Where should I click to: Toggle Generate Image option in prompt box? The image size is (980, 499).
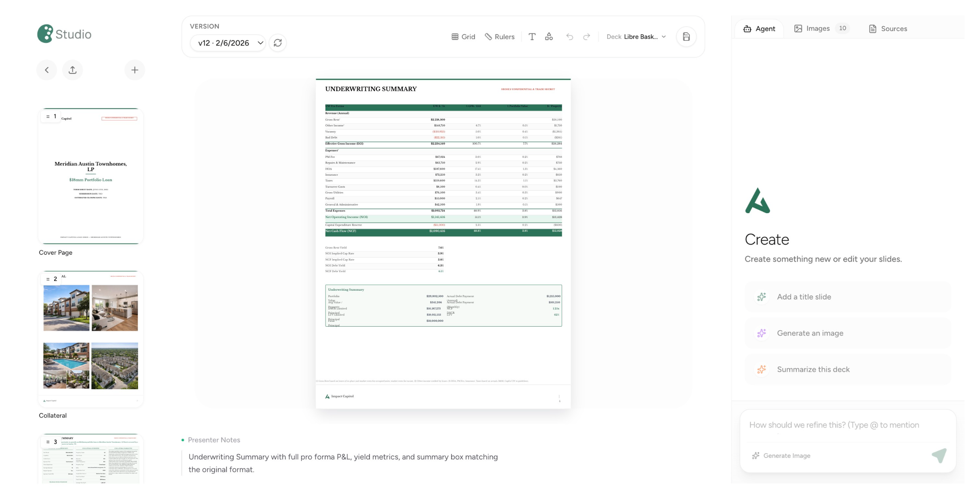(x=781, y=455)
